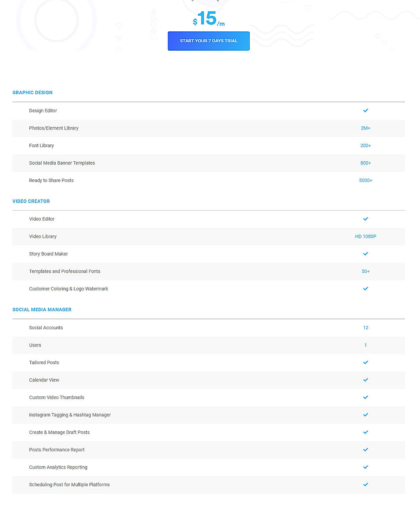The image size is (420, 511).
Task: Expand the GRAPHIC DESIGN section header
Action: tap(32, 92)
